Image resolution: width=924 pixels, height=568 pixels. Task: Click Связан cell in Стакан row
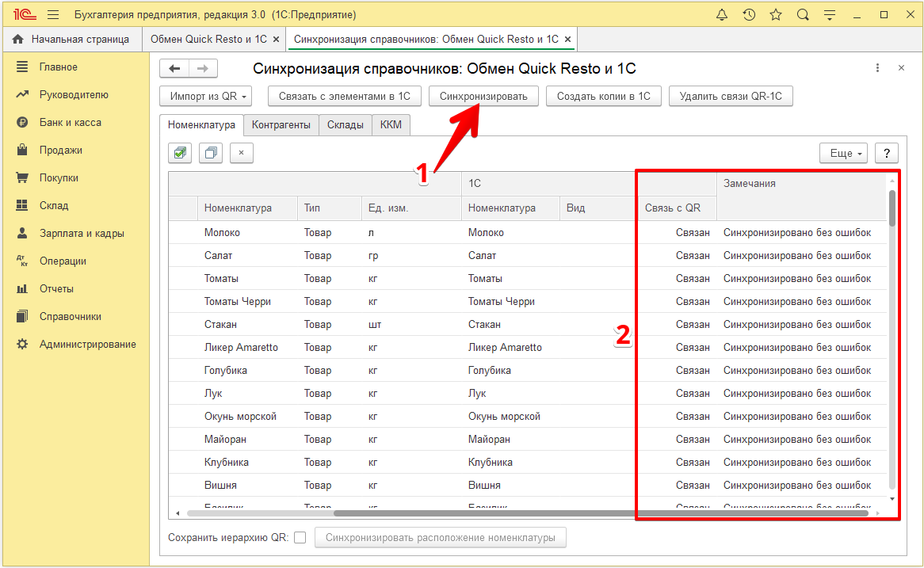point(693,325)
